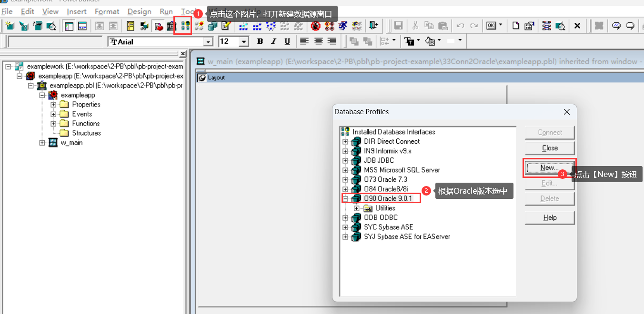Open the EAServer Profile icon
Viewport: 644px width, 314px height.
click(199, 26)
